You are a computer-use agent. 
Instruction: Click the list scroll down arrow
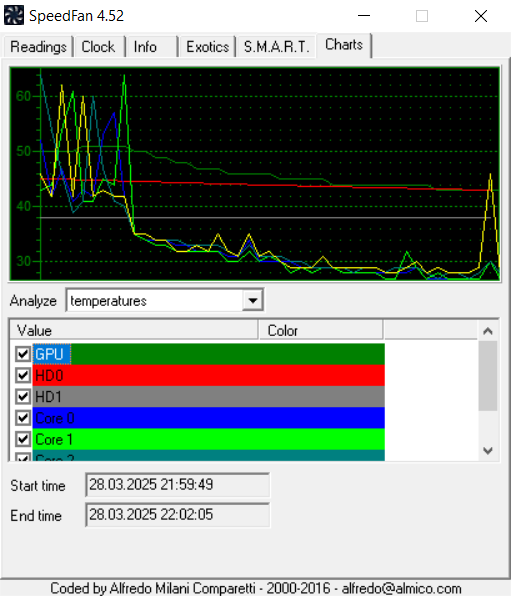point(488,451)
